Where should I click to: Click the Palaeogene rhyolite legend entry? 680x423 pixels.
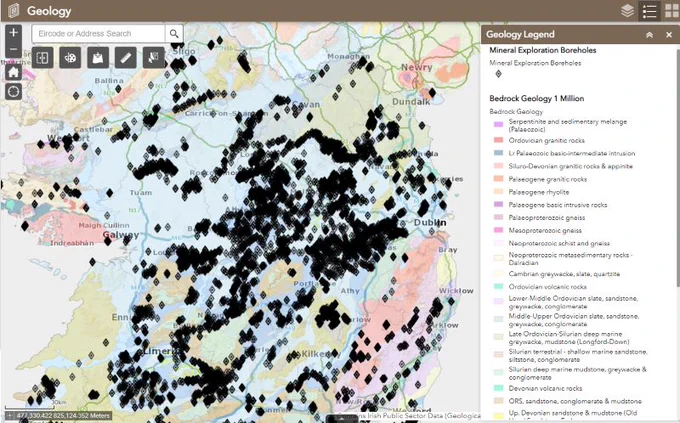[539, 192]
